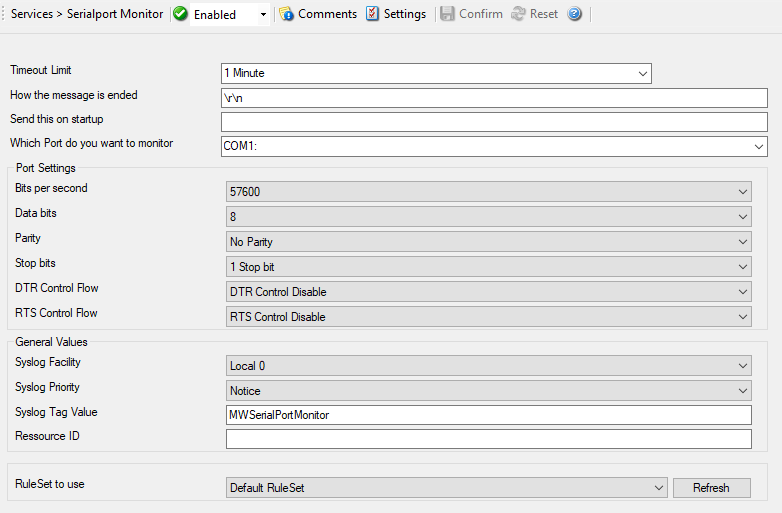782x513 pixels.
Task: Click the Confirm save disk icon
Action: (447, 14)
